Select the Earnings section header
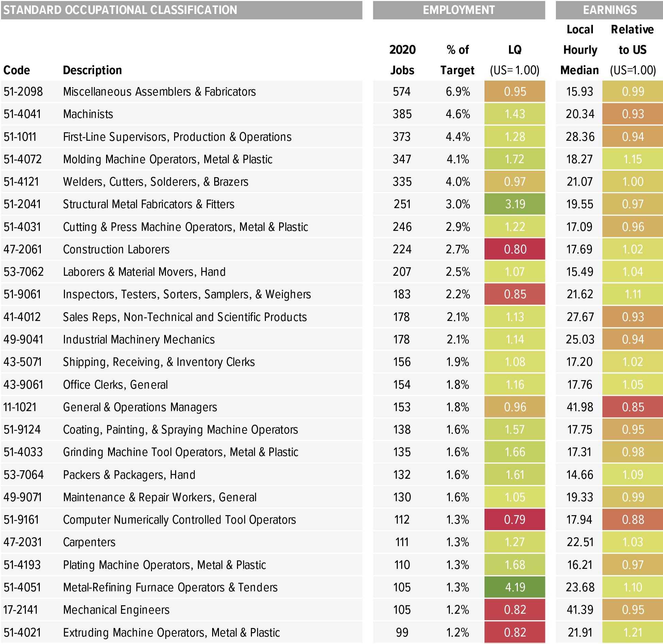Image resolution: width=663 pixels, height=644 pixels. [x=609, y=10]
